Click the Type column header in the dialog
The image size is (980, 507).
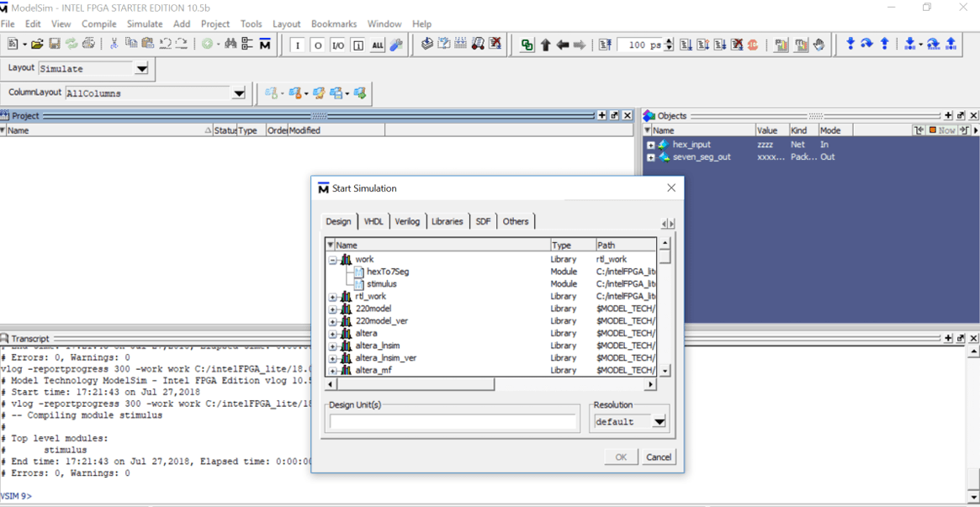572,246
